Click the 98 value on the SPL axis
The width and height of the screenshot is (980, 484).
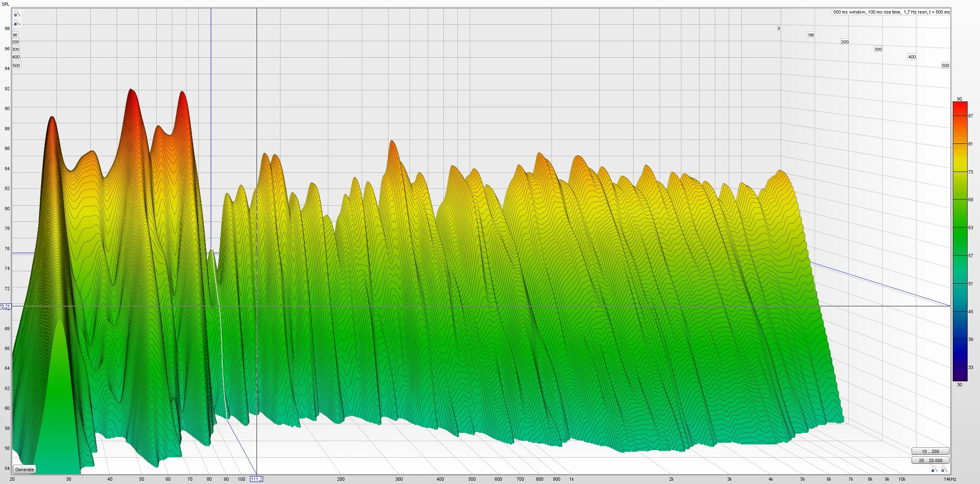[7, 28]
